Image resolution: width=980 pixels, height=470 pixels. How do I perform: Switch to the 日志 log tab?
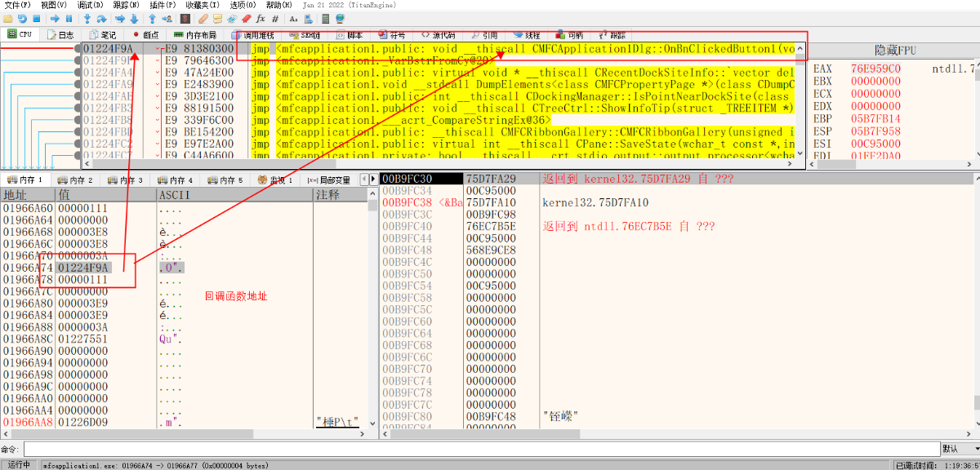[60, 35]
